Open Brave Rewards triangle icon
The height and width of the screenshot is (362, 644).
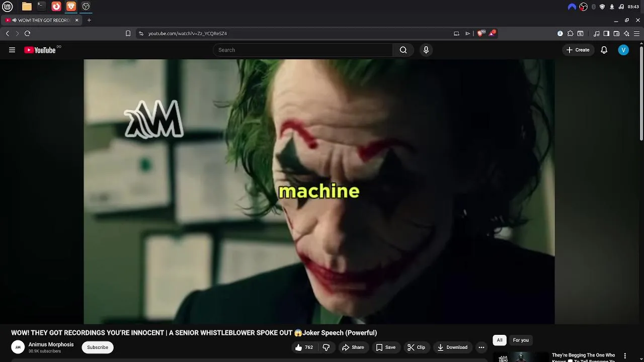click(x=492, y=33)
